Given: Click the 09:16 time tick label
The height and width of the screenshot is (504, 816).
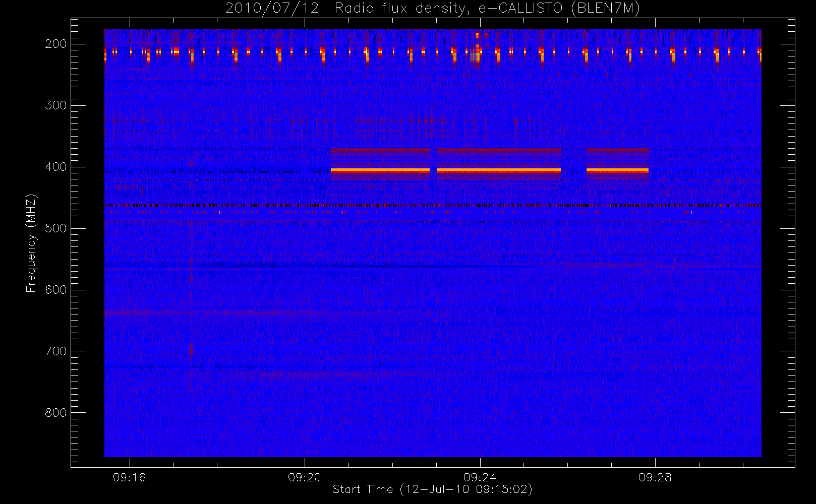Looking at the screenshot, I should 129,477.
